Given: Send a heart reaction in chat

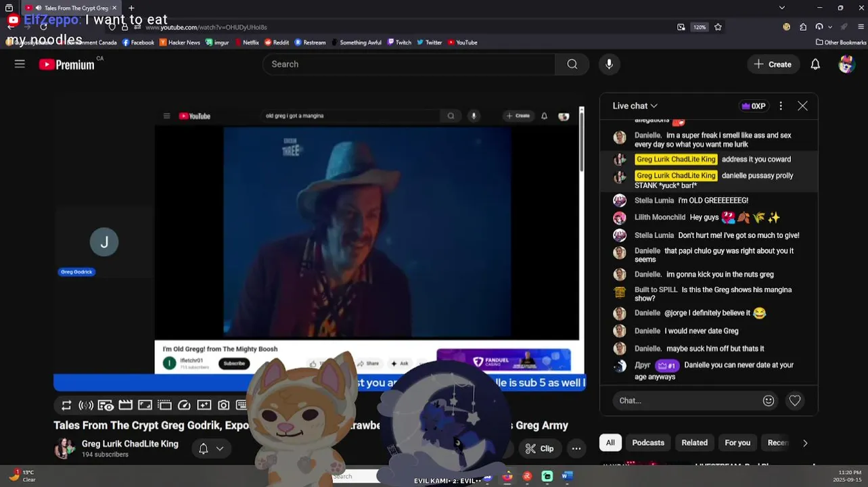Looking at the screenshot, I should tap(795, 400).
